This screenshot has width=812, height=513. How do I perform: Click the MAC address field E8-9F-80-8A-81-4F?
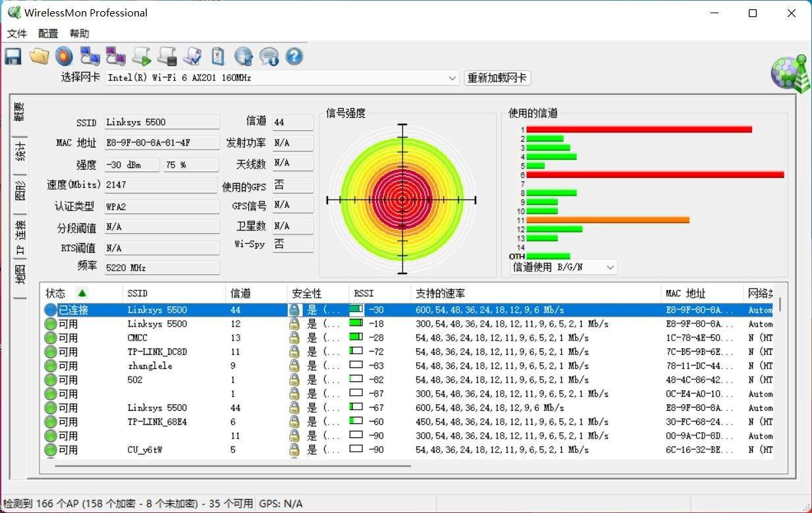click(162, 143)
